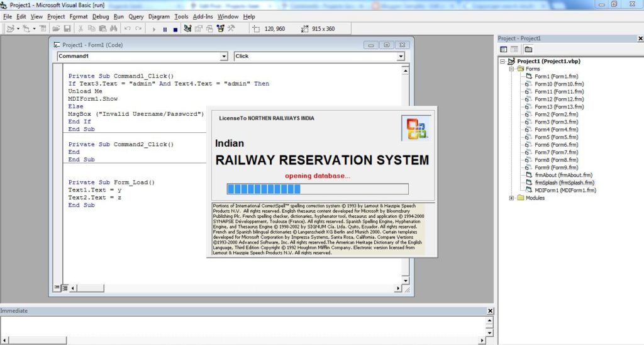
Task: Click the Break pause icon
Action: (165, 29)
